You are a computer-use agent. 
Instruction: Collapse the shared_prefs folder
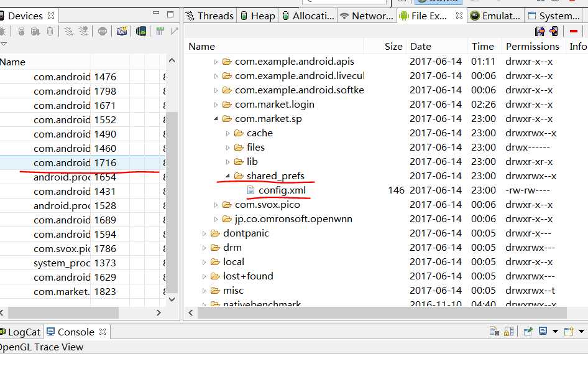227,175
